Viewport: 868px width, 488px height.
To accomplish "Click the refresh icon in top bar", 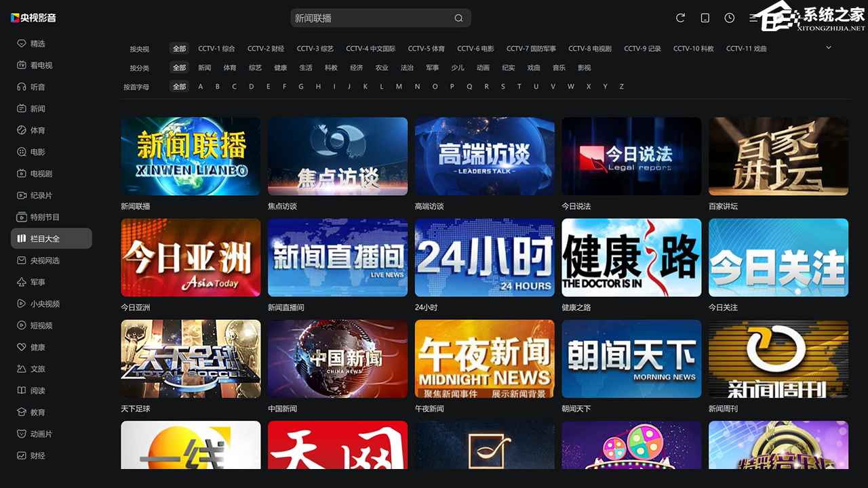I will pyautogui.click(x=680, y=18).
